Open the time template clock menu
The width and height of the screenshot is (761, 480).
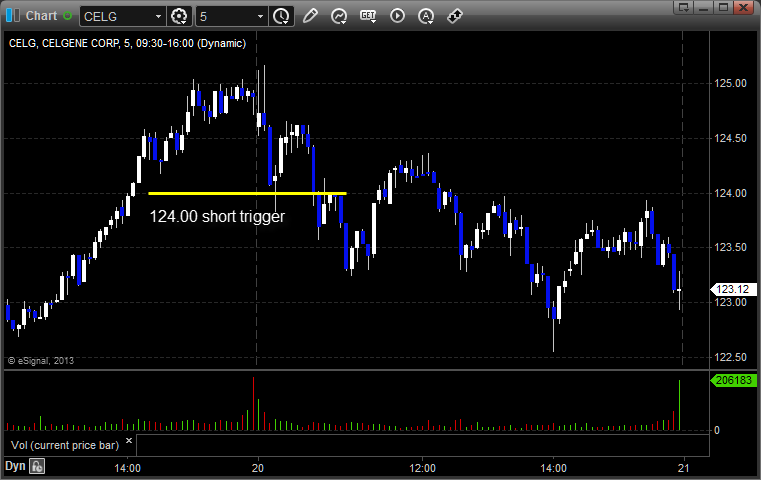coord(281,17)
